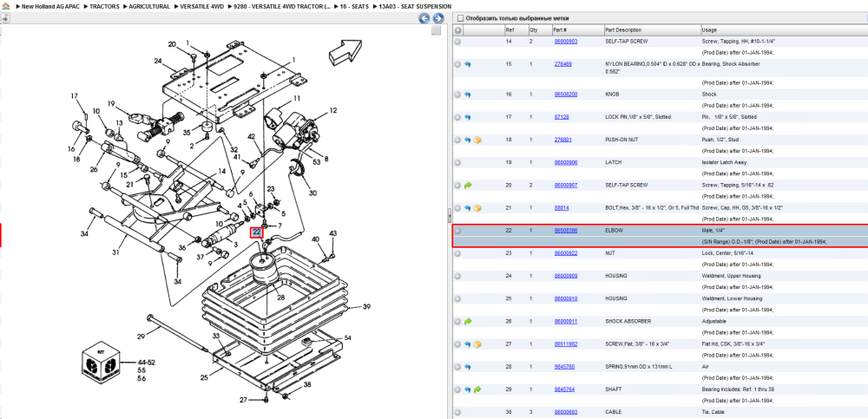Viewport: 868px width, 419px height.
Task: Open the AGRICULTURAL breadcrumb level
Action: 149,7
